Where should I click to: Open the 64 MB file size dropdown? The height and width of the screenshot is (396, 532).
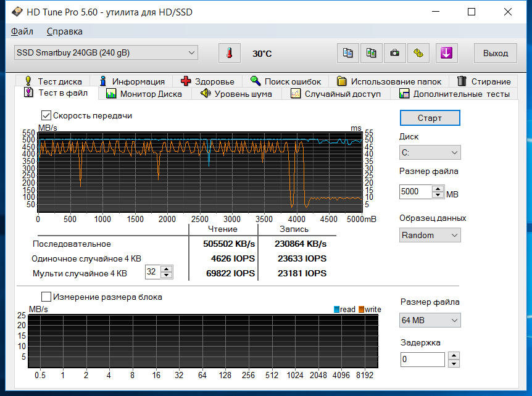(x=430, y=320)
